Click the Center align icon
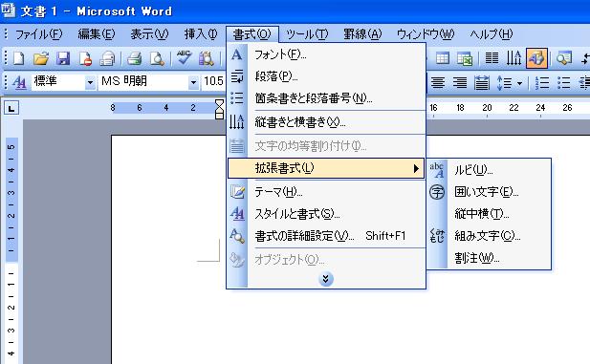This screenshot has height=364, width=590. tap(438, 82)
